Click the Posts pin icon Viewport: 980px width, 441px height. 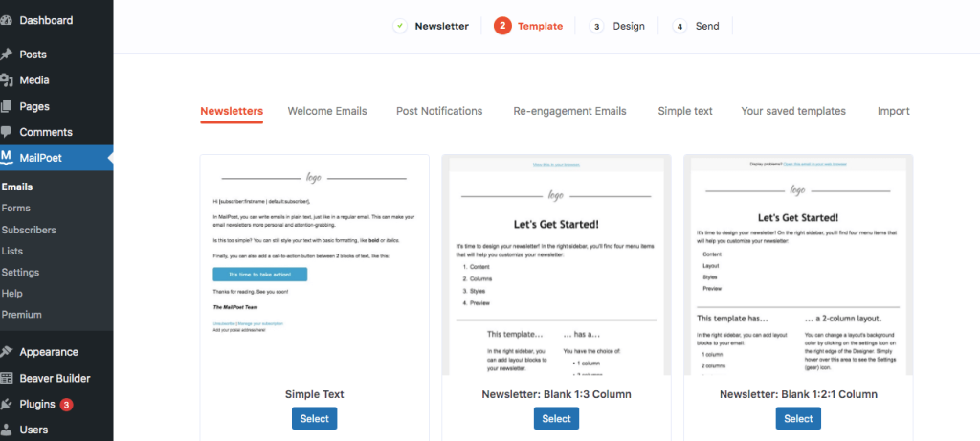click(x=7, y=55)
